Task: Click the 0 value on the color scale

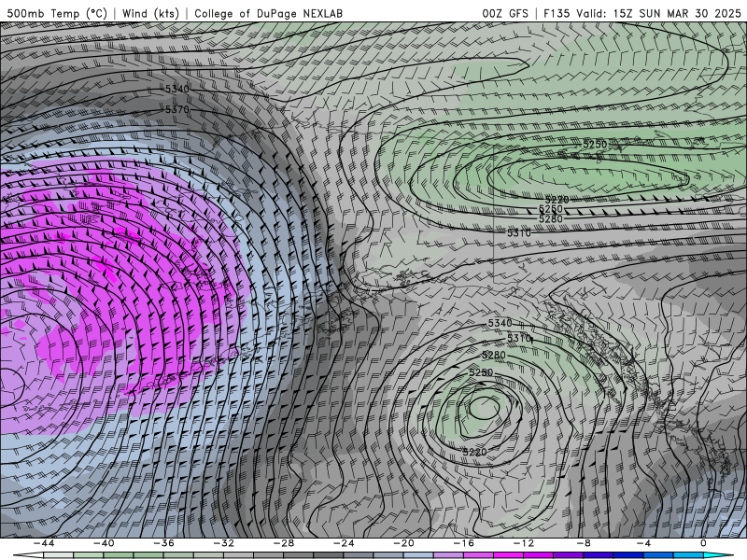Action: pyautogui.click(x=704, y=543)
